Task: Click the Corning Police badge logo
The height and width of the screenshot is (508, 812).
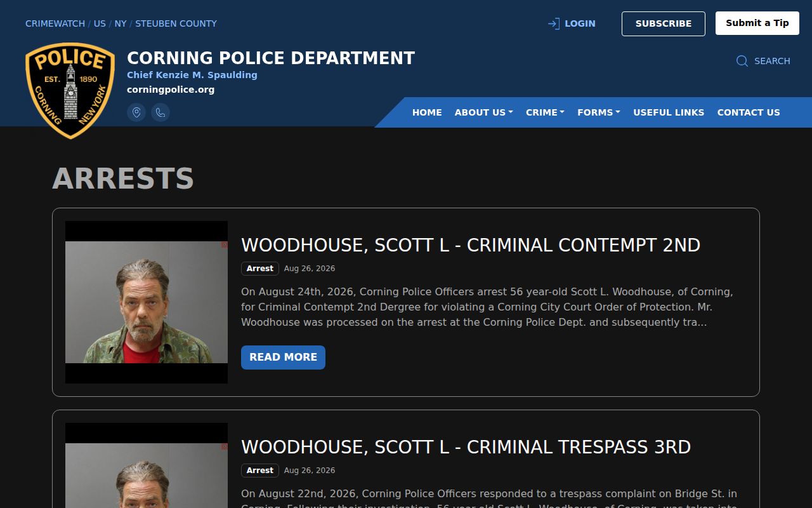Action: pyautogui.click(x=70, y=91)
